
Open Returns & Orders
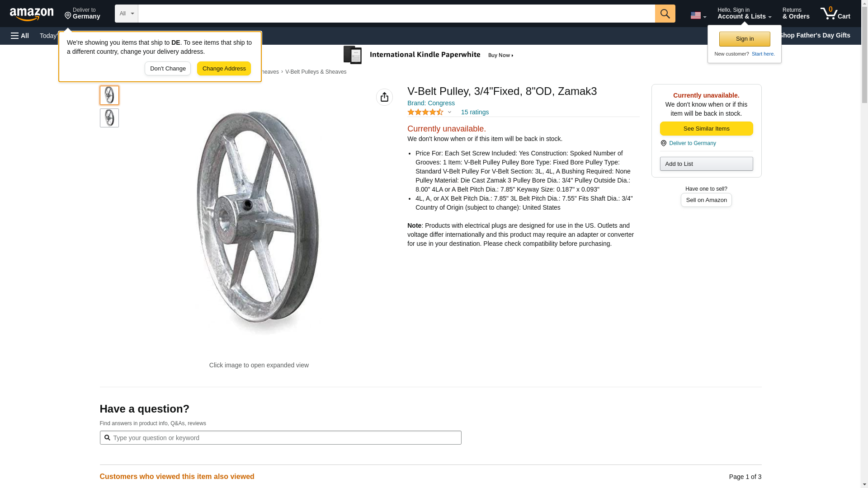(796, 14)
